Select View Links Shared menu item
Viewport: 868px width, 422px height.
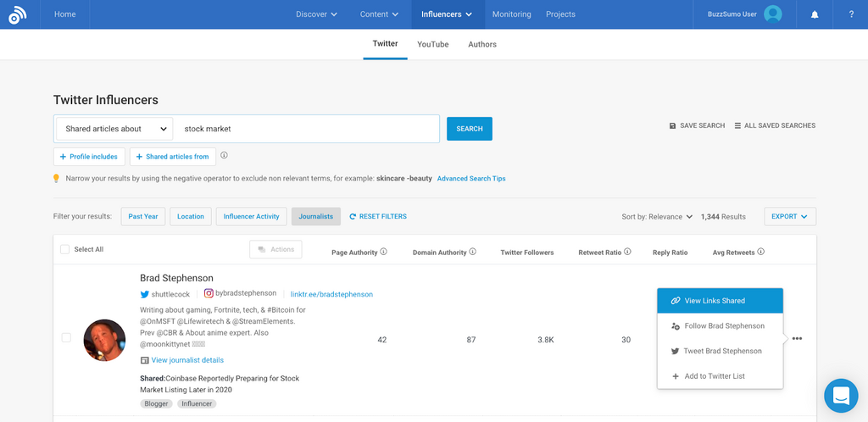720,301
